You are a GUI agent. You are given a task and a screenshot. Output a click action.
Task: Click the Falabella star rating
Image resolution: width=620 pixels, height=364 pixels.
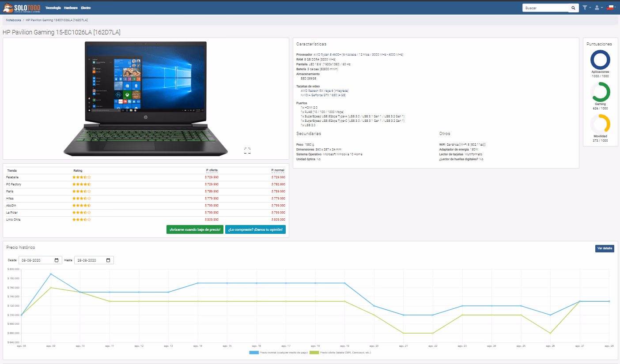coord(82,177)
